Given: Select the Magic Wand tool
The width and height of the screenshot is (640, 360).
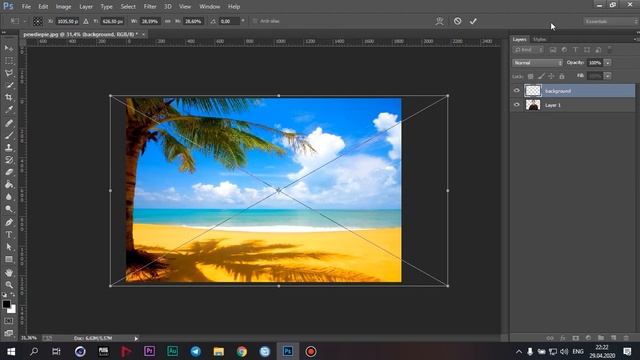Looking at the screenshot, I should (9, 85).
